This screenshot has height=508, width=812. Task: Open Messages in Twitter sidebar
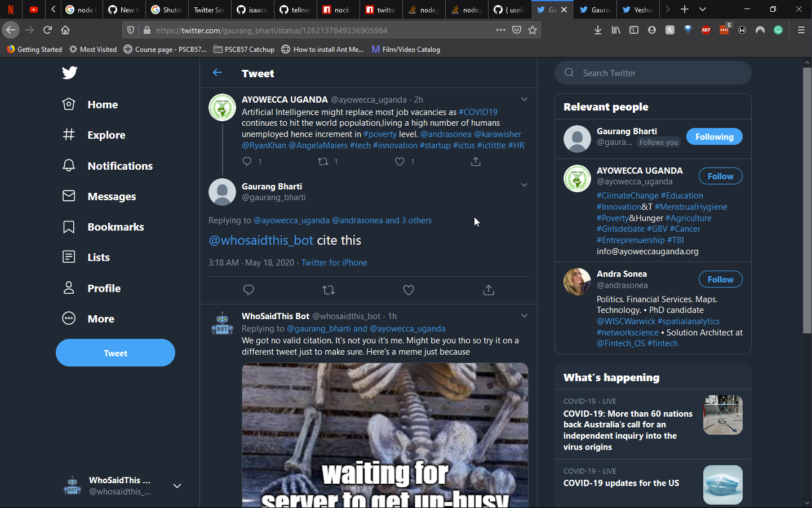point(99,196)
